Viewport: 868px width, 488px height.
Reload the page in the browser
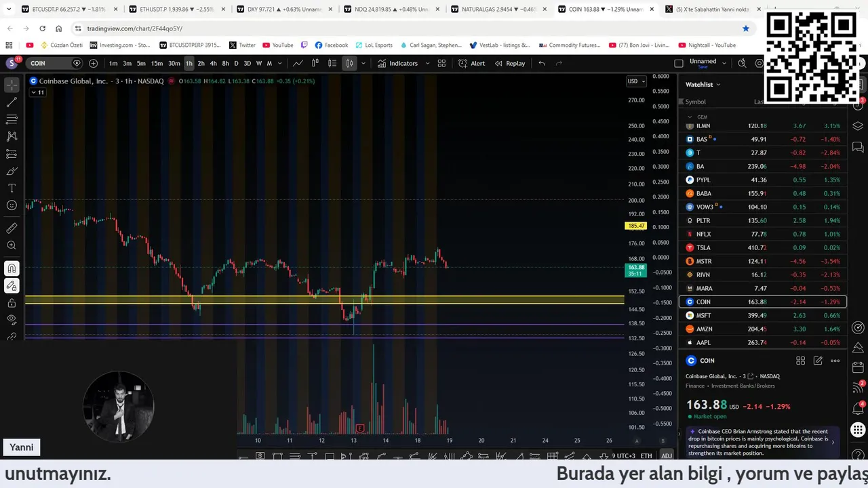point(42,28)
